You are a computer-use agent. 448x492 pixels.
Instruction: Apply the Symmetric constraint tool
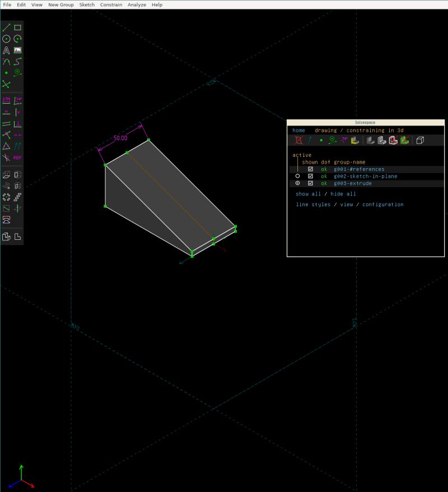17,135
